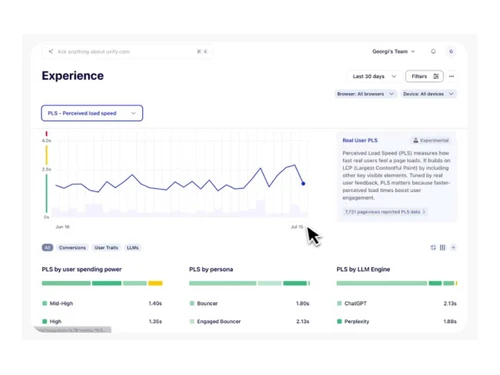Click the last data point on chart
500x375 pixels.
(303, 183)
